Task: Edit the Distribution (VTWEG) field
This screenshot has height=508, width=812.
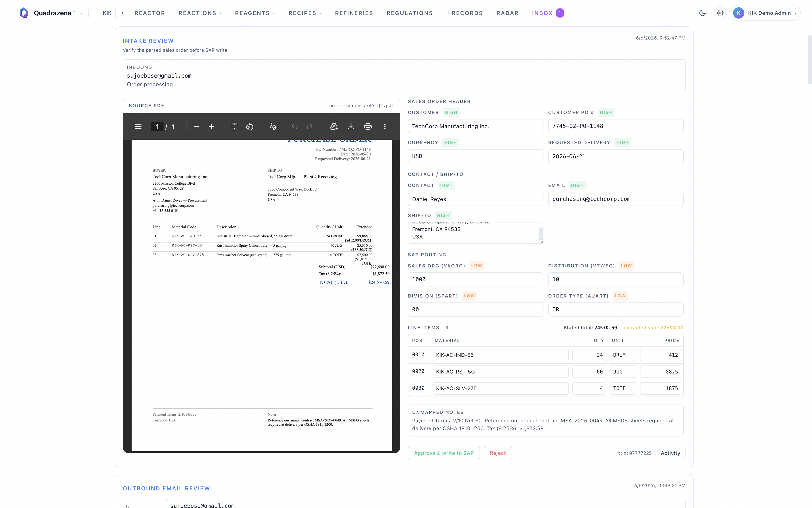Action: coord(615,279)
